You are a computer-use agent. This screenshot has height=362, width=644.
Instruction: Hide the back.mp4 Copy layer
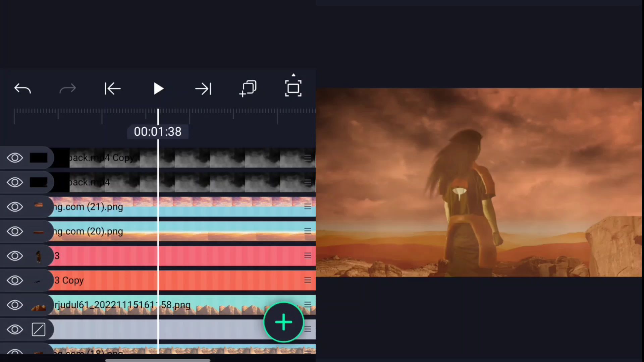click(15, 158)
